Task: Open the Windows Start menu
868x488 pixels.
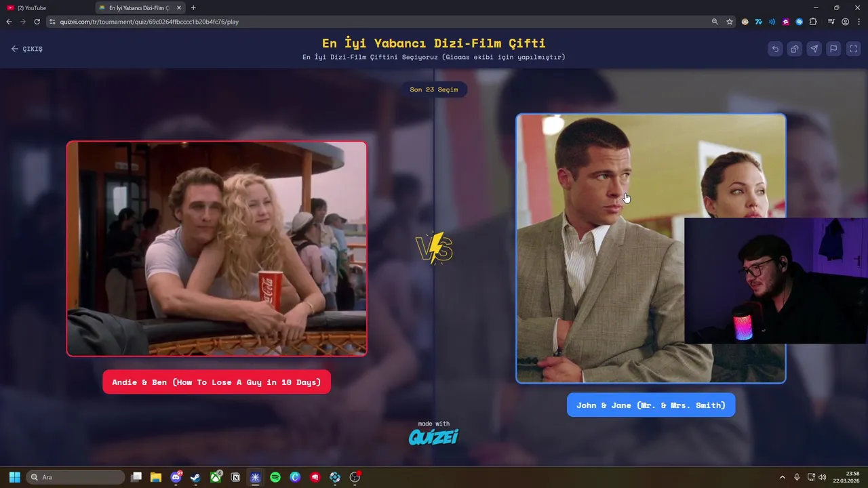Action: [x=14, y=477]
